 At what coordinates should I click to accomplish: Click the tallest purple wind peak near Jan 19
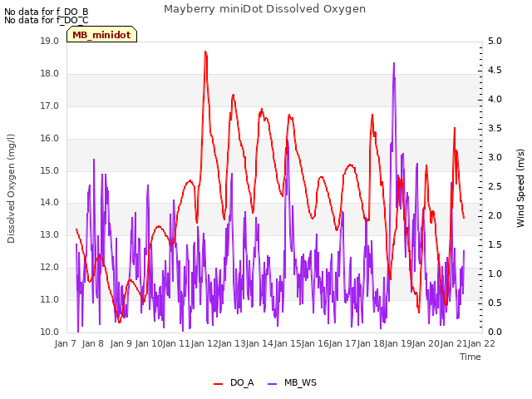[x=394, y=63]
